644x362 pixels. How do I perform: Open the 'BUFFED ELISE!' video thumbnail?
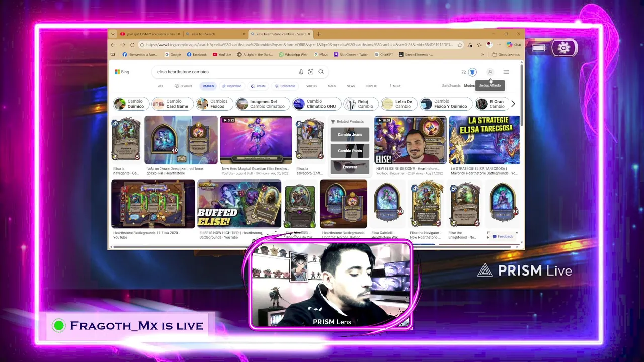point(239,204)
